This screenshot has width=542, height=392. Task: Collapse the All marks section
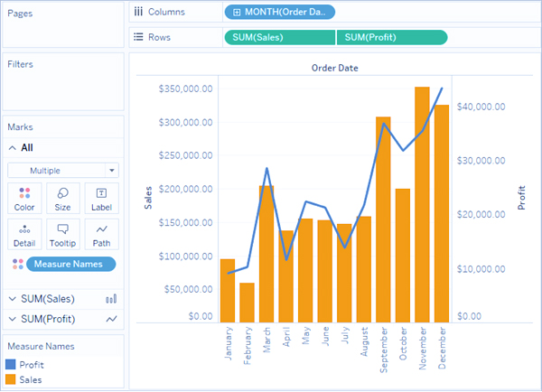tap(13, 148)
